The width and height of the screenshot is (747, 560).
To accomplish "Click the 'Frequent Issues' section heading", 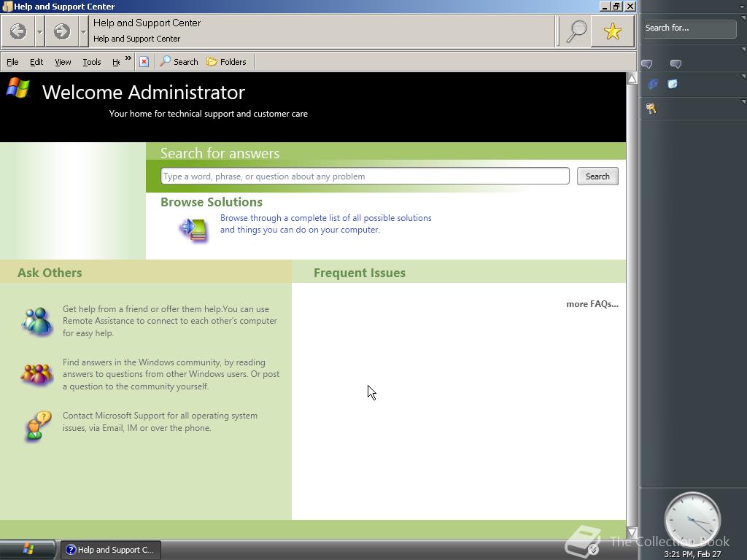I will [360, 273].
